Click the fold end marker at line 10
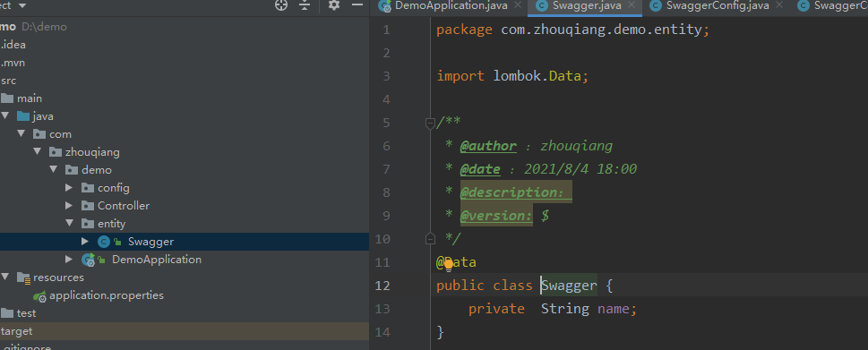 pos(430,239)
